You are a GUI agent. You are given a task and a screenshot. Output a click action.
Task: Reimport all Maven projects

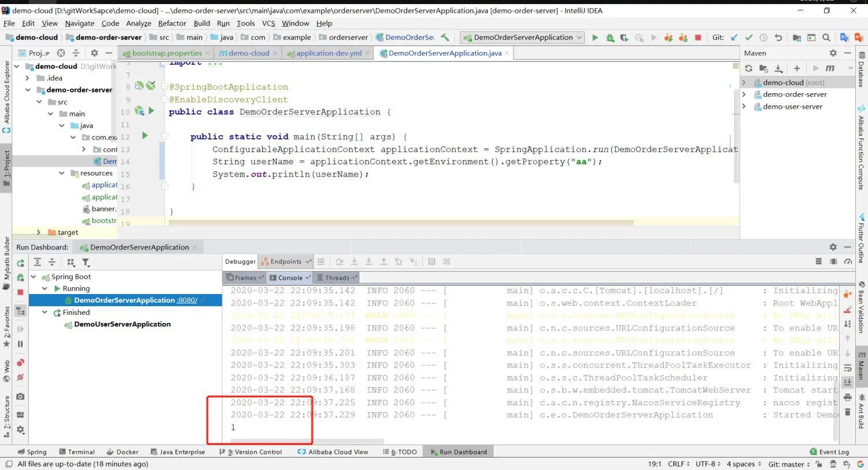pos(748,68)
